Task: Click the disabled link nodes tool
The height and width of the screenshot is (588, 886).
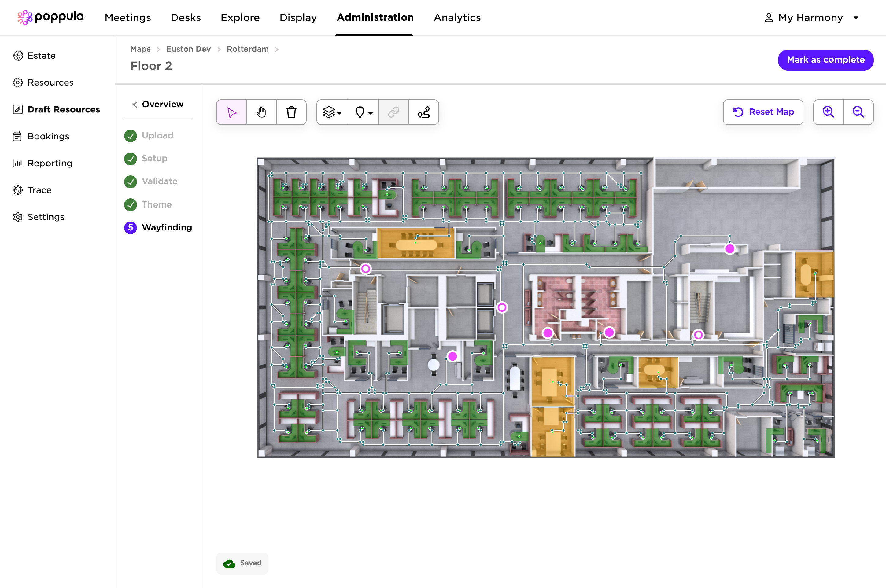Action: tap(393, 112)
